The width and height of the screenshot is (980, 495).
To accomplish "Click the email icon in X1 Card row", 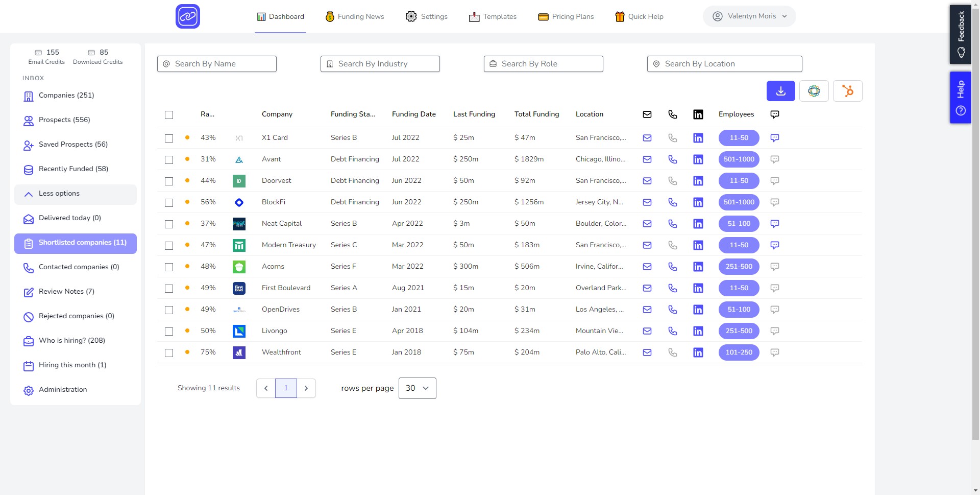I will coord(647,138).
